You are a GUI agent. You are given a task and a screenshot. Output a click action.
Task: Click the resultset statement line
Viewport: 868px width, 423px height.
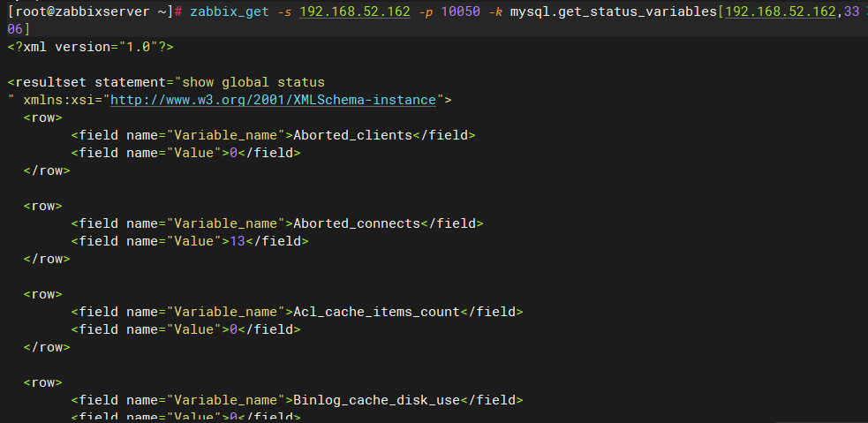[x=166, y=82]
